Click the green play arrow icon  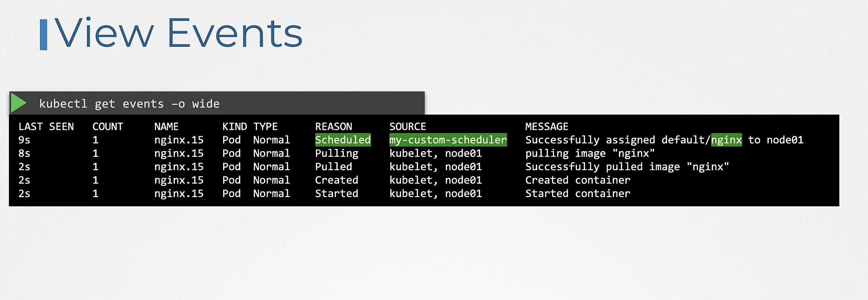point(19,103)
